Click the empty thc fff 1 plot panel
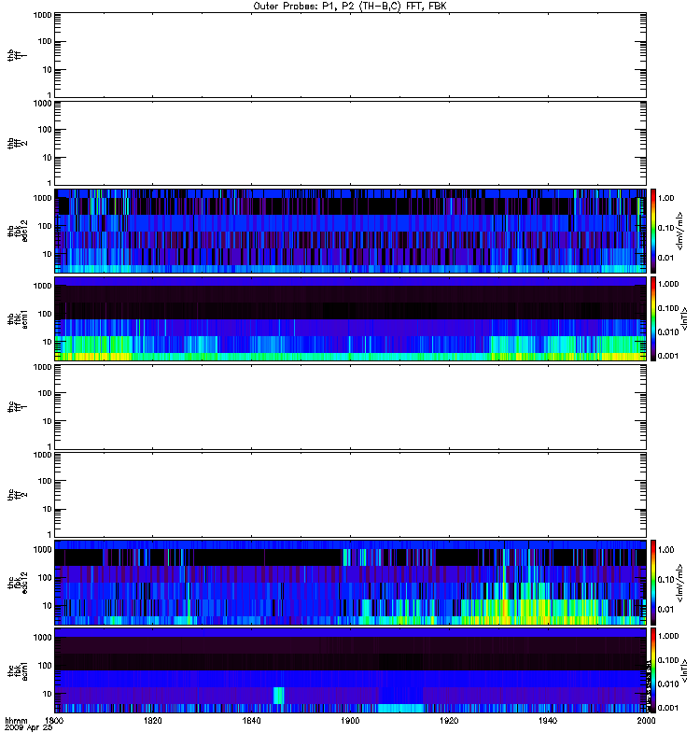The image size is (700, 747). (x=351, y=407)
